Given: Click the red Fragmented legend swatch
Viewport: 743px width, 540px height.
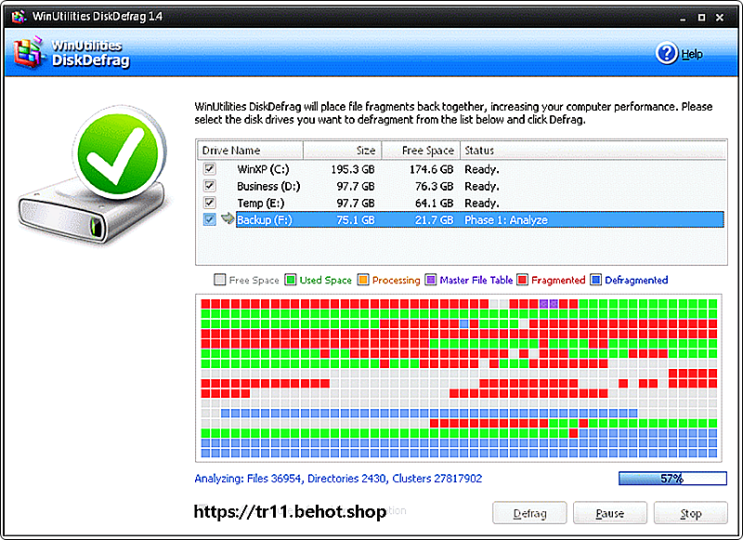Looking at the screenshot, I should pyautogui.click(x=523, y=280).
